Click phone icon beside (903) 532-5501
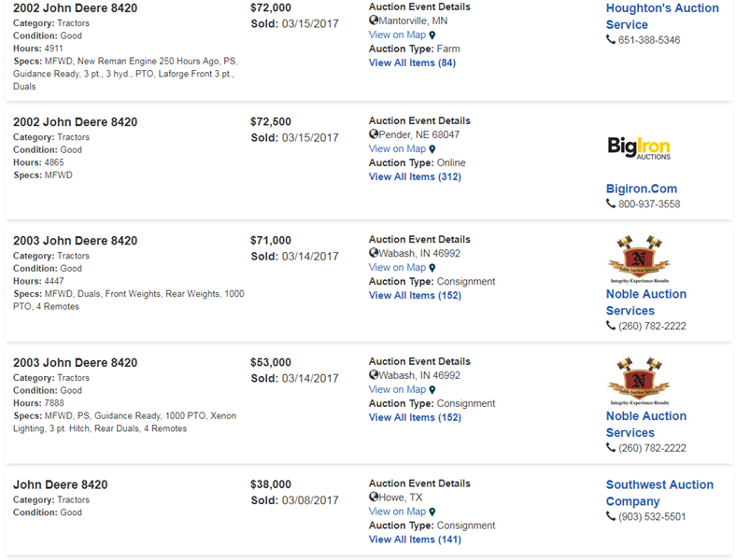736x560 pixels. pos(611,517)
